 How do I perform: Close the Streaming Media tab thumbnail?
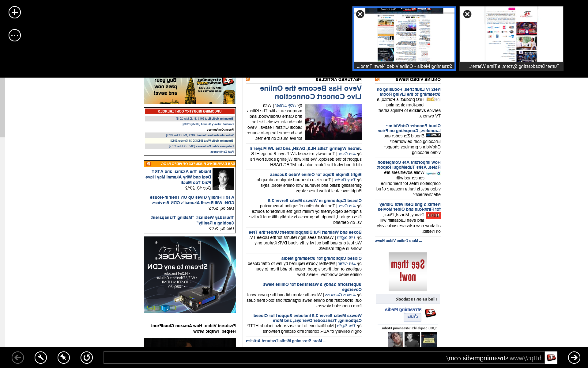pyautogui.click(x=360, y=14)
